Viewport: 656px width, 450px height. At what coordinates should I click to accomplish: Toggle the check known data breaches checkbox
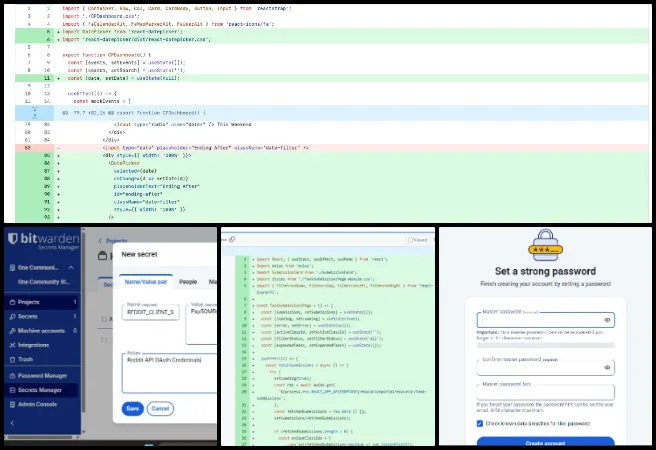480,423
